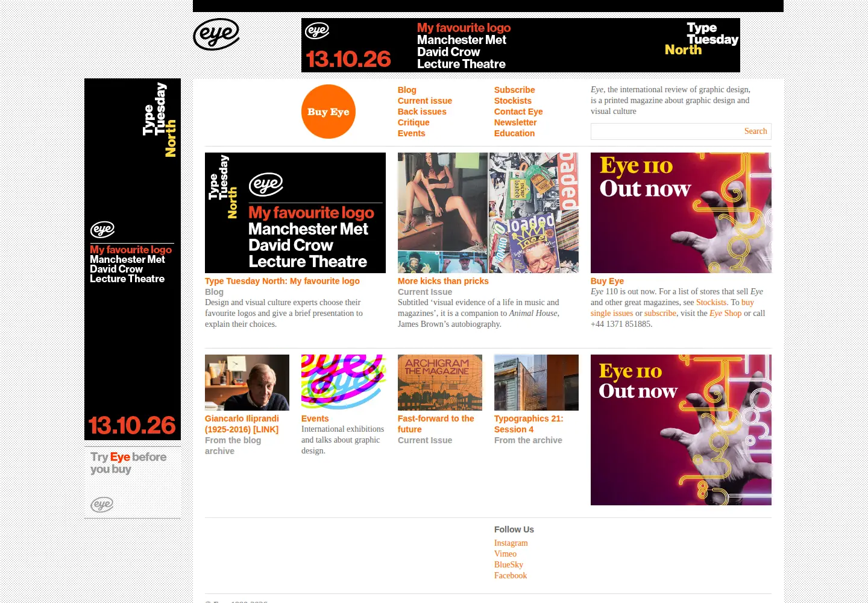The image size is (868, 603).
Task: Click the inline 'subscribe' text link
Action: (x=660, y=314)
